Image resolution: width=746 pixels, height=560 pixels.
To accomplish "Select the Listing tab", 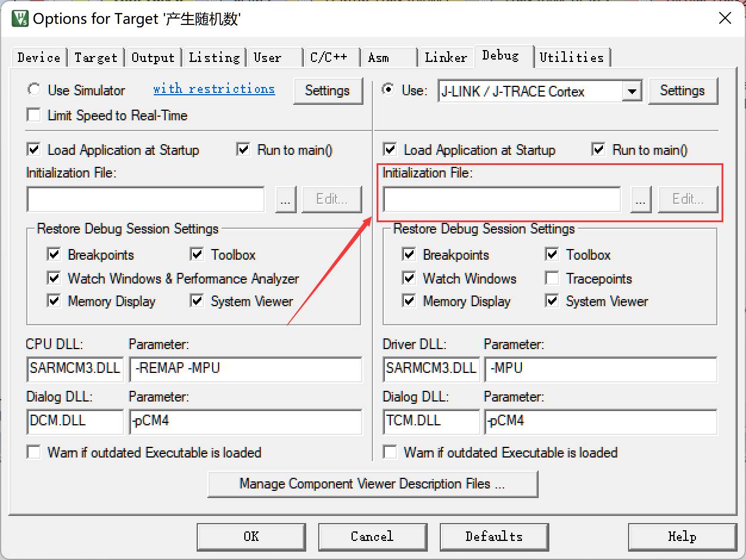I will (x=214, y=57).
